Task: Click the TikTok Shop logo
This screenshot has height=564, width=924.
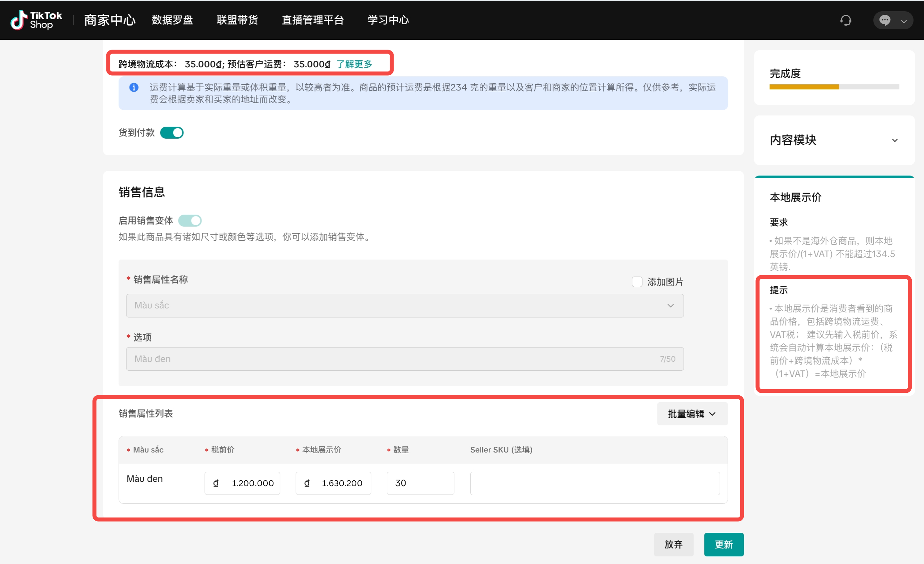Action: (36, 20)
